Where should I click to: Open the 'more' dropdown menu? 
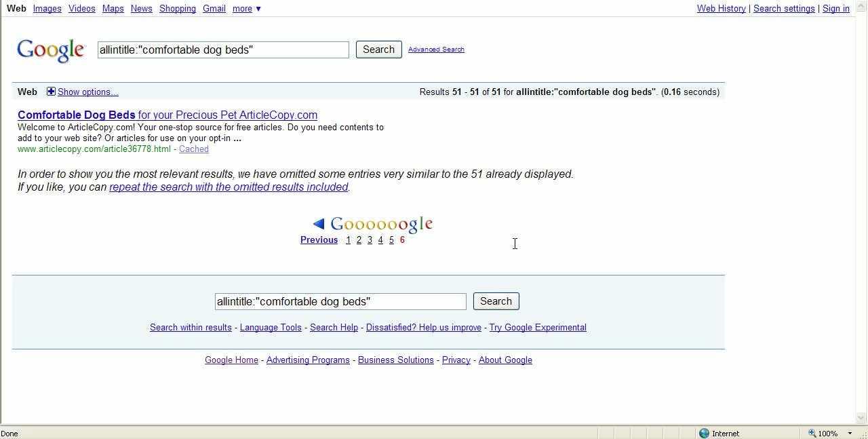(246, 9)
